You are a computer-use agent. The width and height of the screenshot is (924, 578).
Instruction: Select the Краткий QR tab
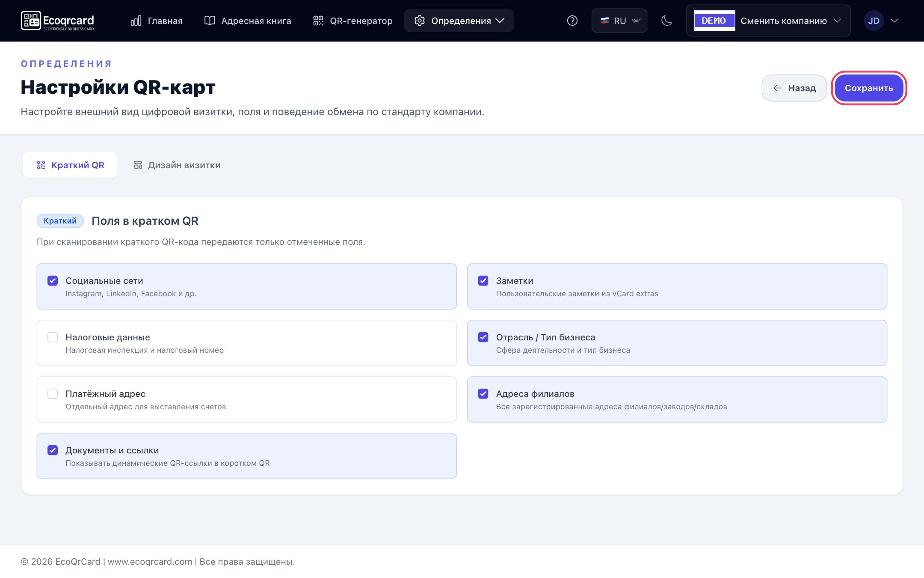tap(70, 165)
